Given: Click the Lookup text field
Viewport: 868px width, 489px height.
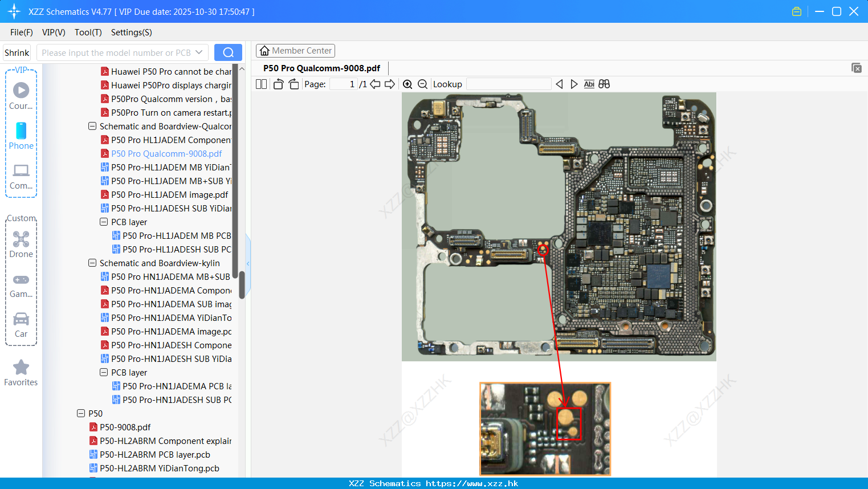Looking at the screenshot, I should (508, 84).
